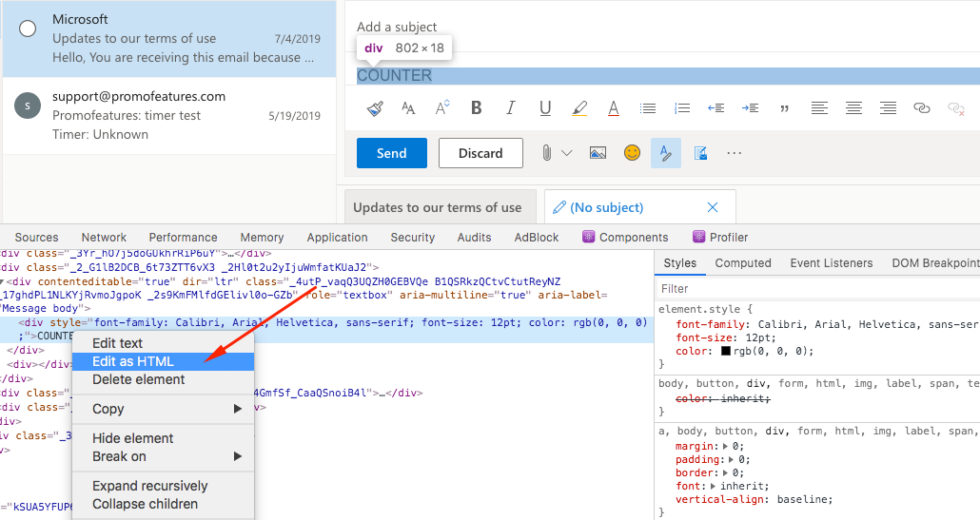Expand margin property in Styles
Image resolution: width=980 pixels, height=520 pixels.
tap(726, 447)
